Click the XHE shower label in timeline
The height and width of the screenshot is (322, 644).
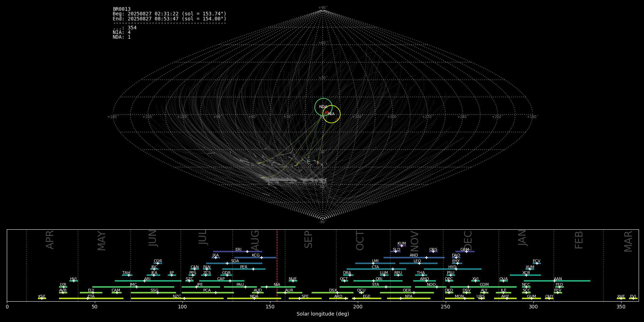(621, 297)
